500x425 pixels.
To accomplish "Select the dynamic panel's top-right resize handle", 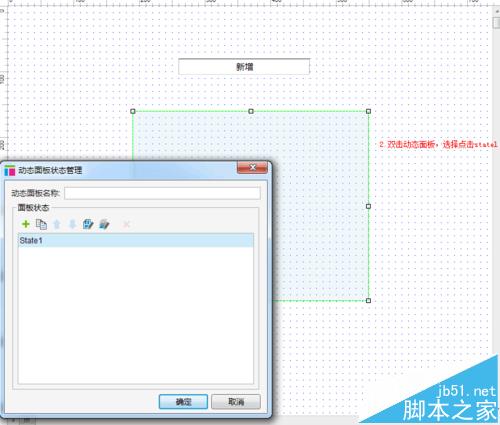I will tap(368, 111).
